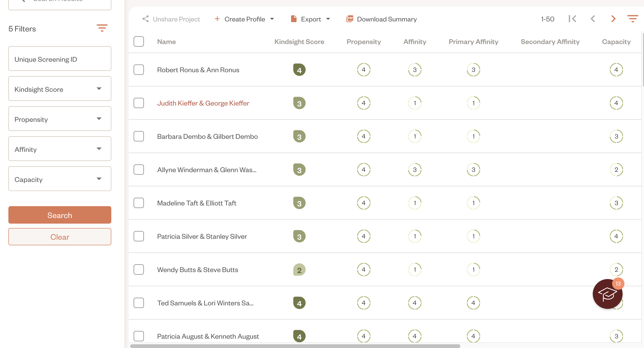Toggle the select-all checkbox in table header

coord(139,41)
